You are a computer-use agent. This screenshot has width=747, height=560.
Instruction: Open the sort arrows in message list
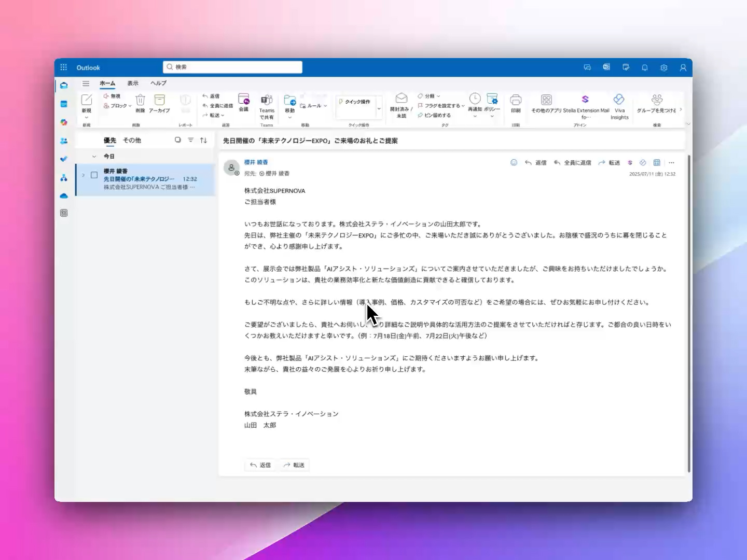point(203,140)
